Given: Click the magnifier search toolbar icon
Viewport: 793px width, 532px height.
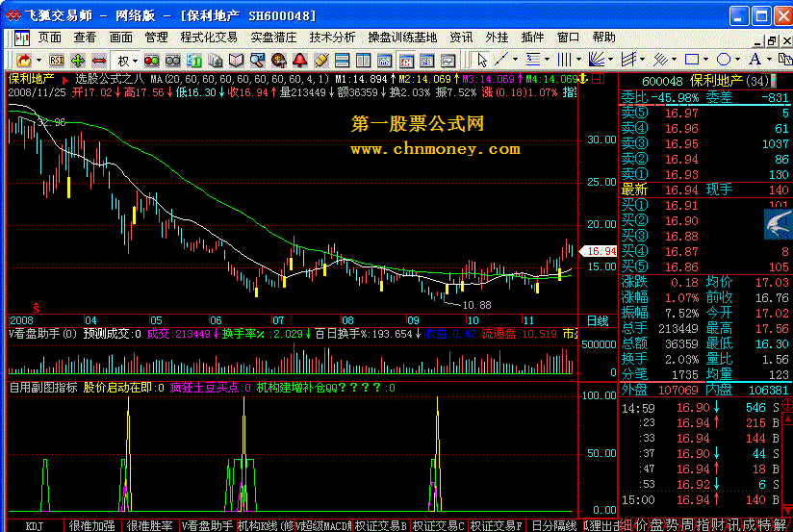Looking at the screenshot, I should [x=257, y=61].
